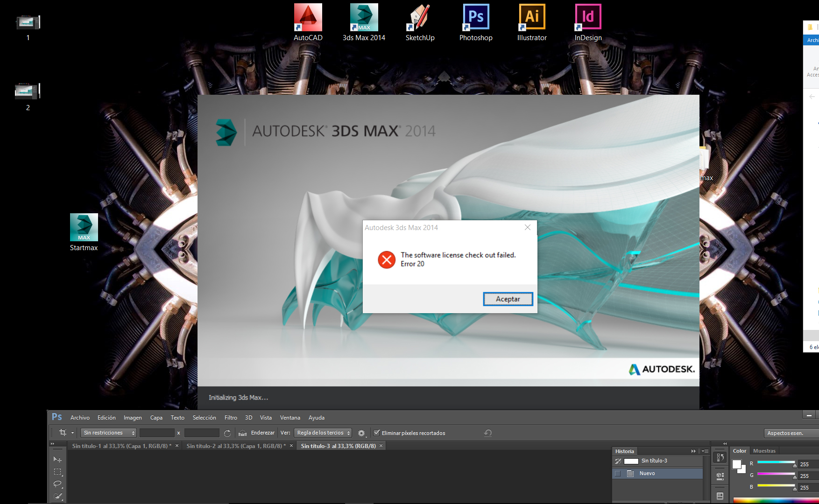Open the History panel dock icon
Image resolution: width=819 pixels, height=504 pixels.
[x=720, y=458]
